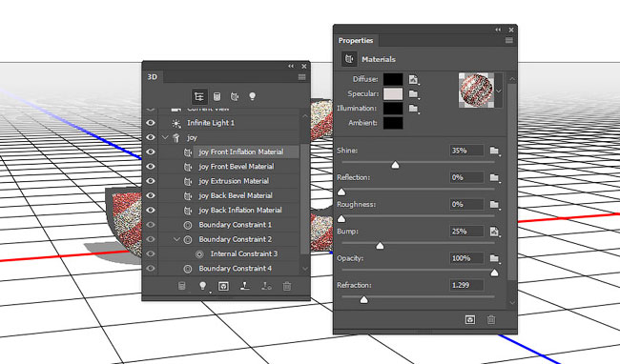The width and height of the screenshot is (620, 364).
Task: Click mesh icon at 3D panel bottom left
Action: tap(182, 286)
